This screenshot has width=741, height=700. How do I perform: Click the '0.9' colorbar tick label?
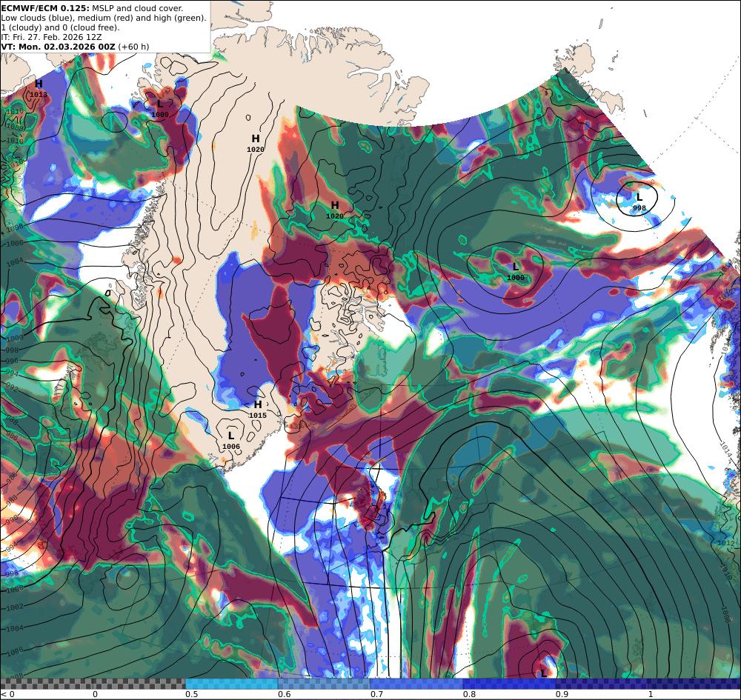tap(562, 694)
